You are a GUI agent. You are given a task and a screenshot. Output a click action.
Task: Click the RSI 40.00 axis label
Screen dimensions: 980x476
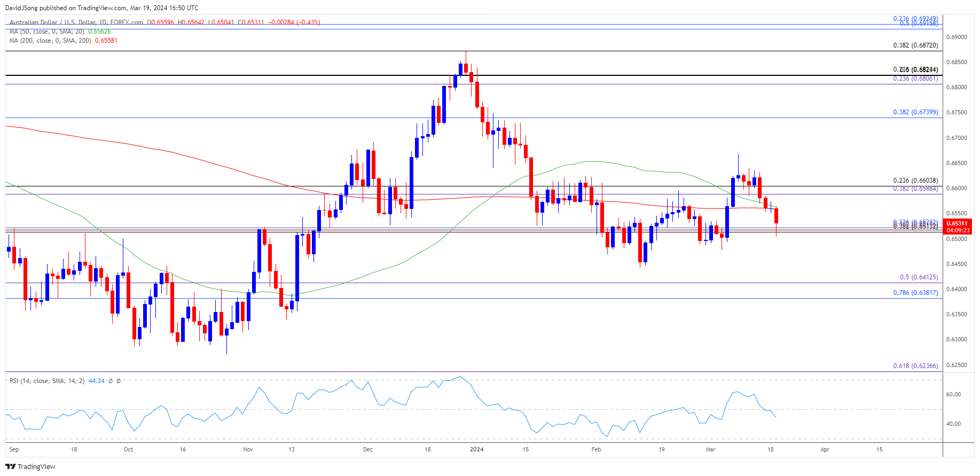953,424
